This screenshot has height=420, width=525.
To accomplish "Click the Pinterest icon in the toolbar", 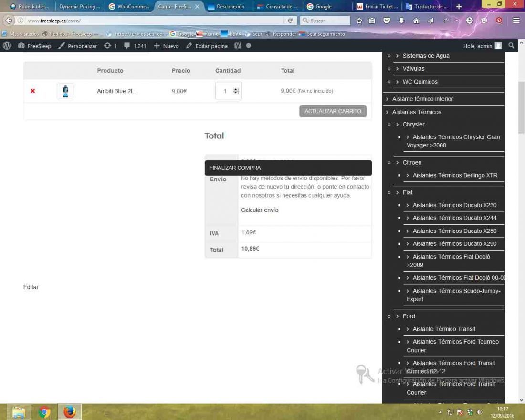I will pyautogui.click(x=499, y=21).
